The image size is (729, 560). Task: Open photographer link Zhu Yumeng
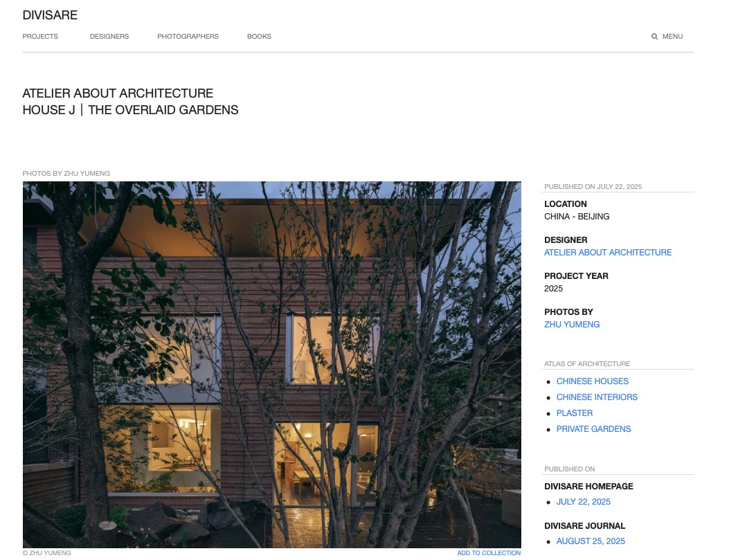(572, 325)
